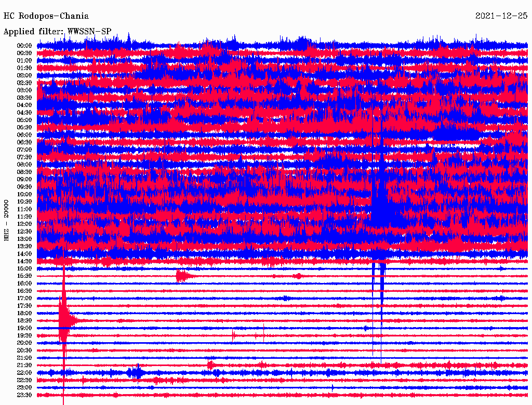Select the 21:00 time label
The width and height of the screenshot is (532, 405).
[x=24, y=358]
